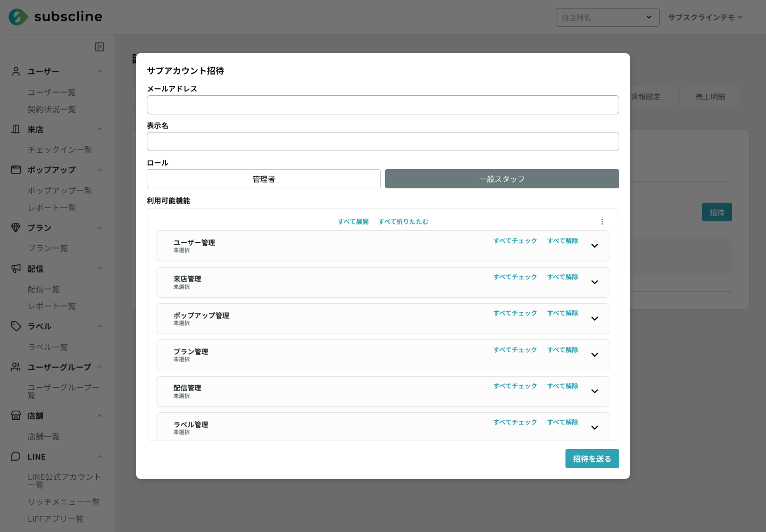Viewport: 766px width, 532px height.
Task: Open 契約状況一覧 in the sidebar
Action: pos(52,109)
